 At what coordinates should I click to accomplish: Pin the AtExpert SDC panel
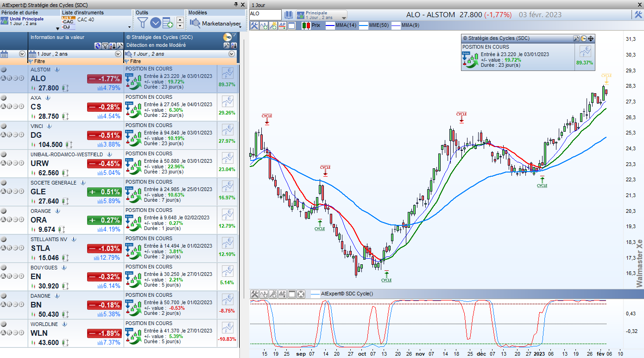point(236,4)
